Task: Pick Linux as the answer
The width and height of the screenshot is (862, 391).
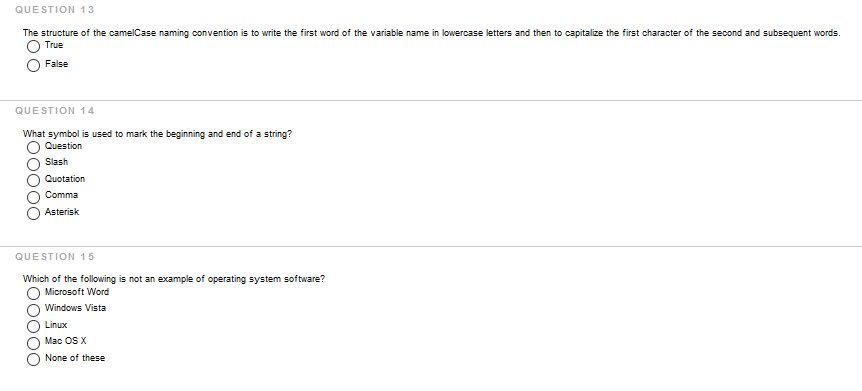Action: 34,327
